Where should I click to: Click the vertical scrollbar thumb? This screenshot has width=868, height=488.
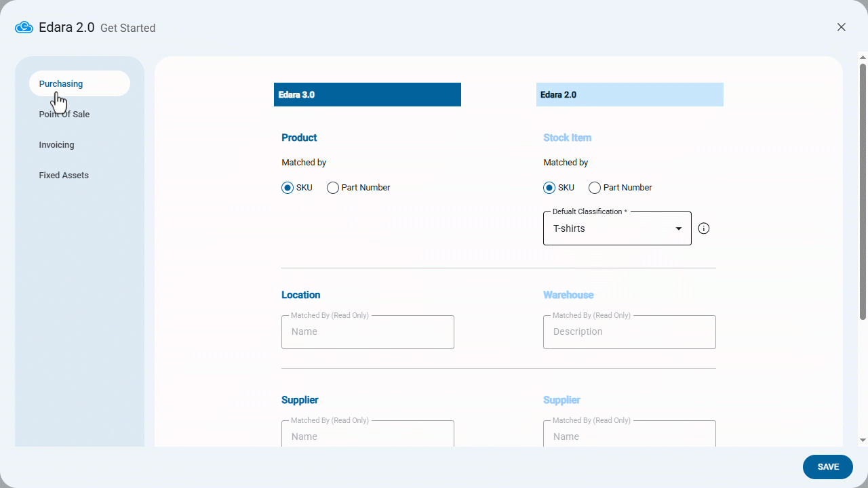(x=863, y=191)
